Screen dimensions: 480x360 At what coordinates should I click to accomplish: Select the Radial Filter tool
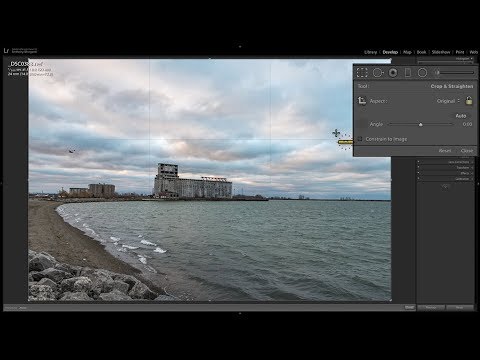click(x=422, y=72)
